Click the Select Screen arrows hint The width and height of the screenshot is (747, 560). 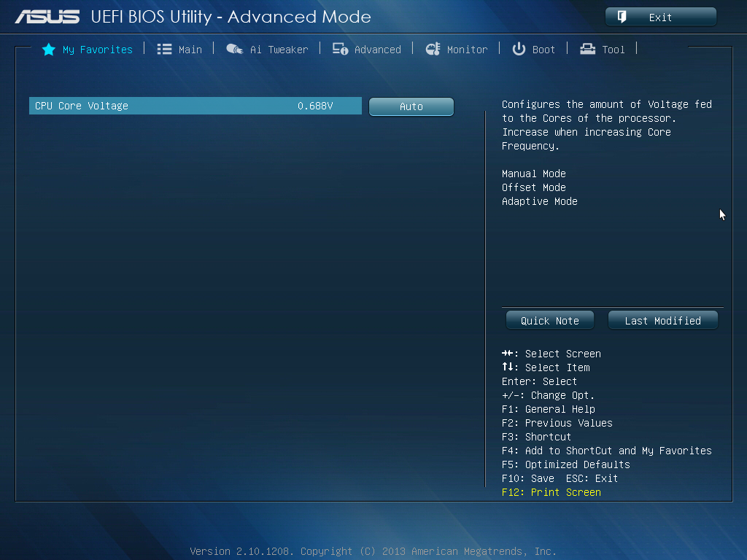point(551,354)
